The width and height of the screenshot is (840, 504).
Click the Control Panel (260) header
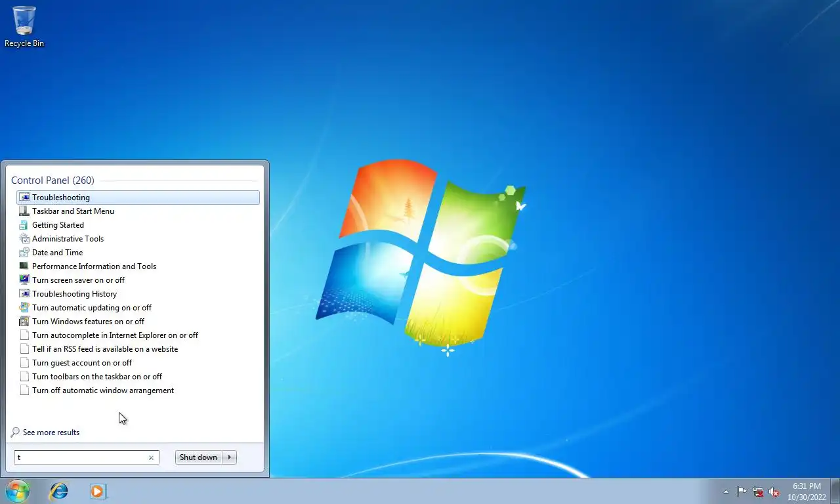tap(52, 180)
